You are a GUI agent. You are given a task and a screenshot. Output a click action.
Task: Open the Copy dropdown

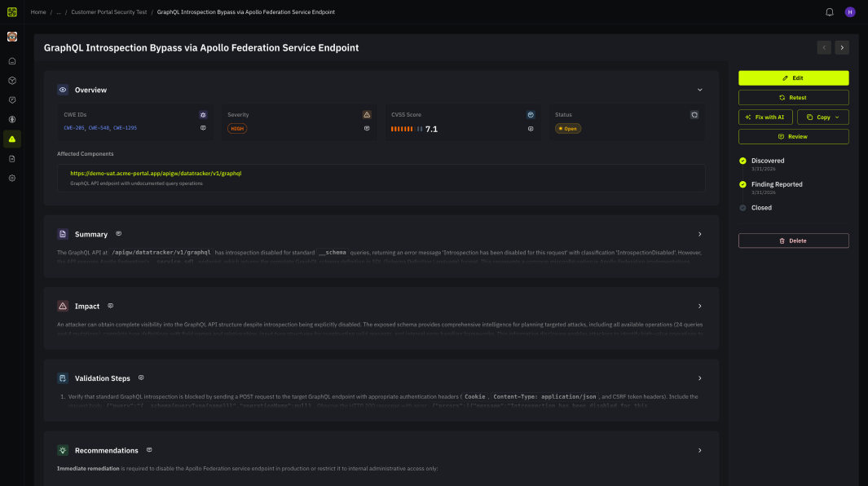coord(822,117)
